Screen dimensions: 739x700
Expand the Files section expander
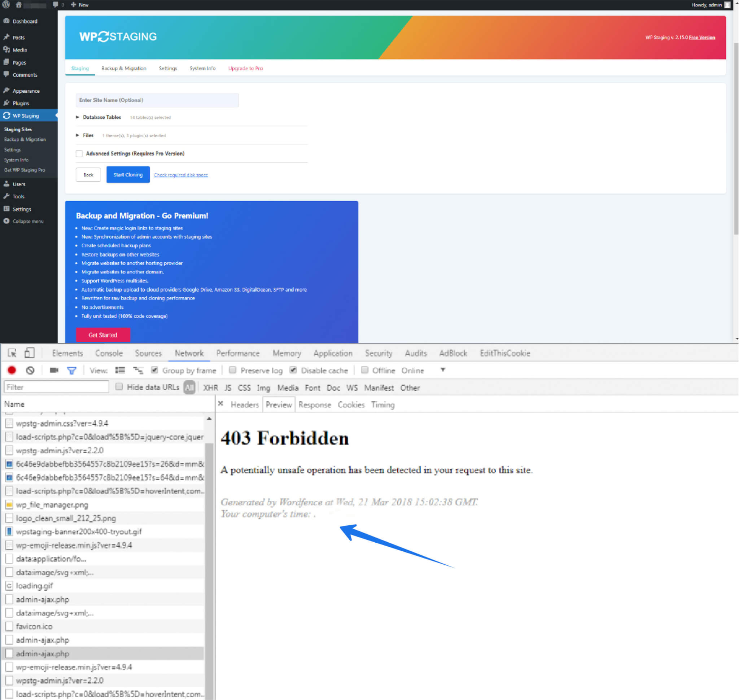[x=78, y=135]
